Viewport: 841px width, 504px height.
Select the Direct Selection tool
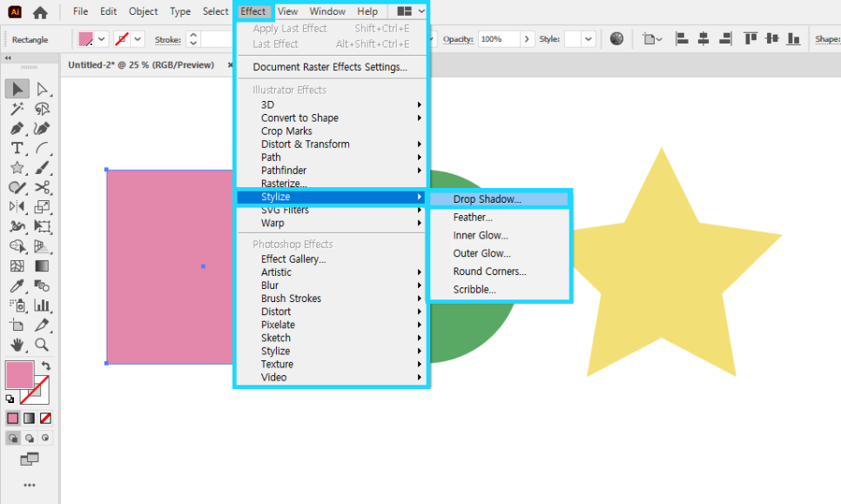point(42,89)
